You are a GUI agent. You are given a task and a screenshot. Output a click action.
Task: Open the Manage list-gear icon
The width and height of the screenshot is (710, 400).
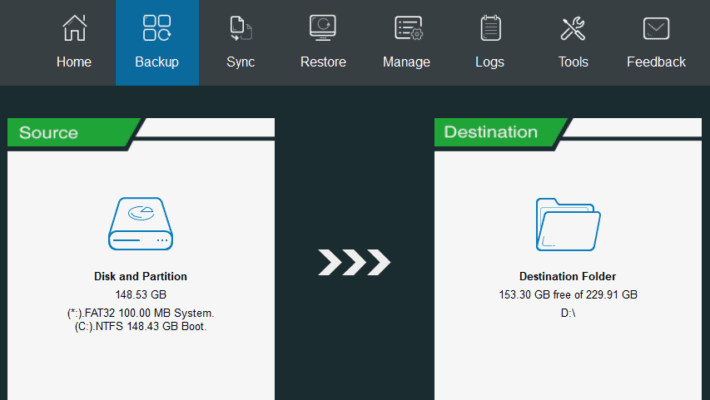(408, 28)
